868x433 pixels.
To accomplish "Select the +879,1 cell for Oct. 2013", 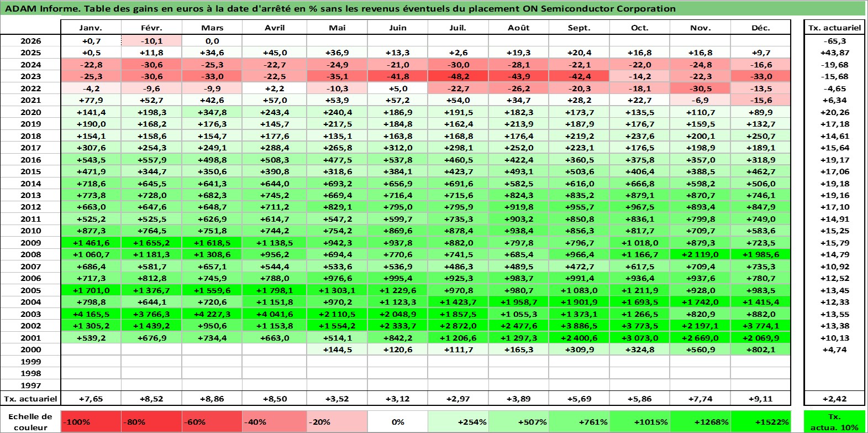I will pos(640,195).
